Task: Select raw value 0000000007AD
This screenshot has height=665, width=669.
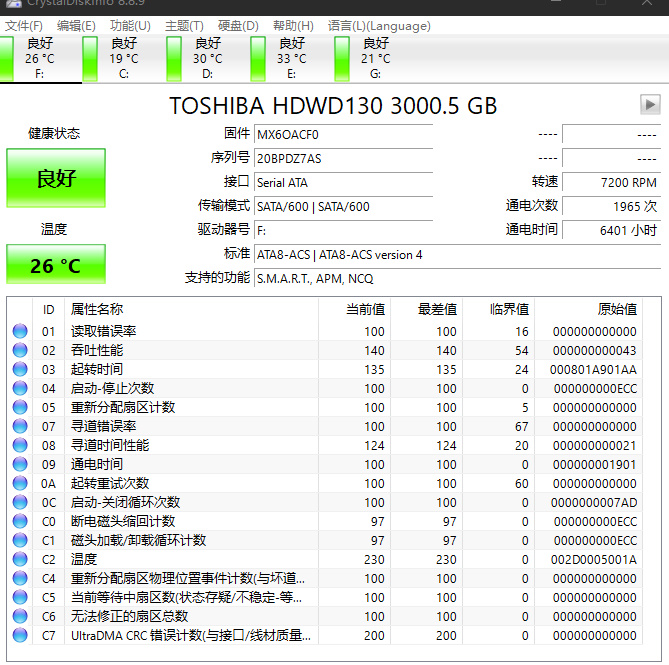Action: pos(594,502)
